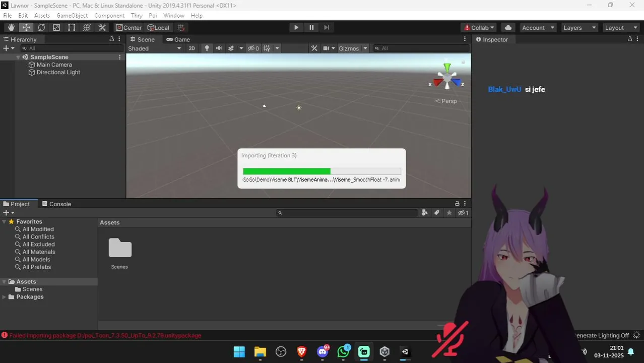Screen dimensions: 644x363
Task: Open Inspector panel three-dot menu
Action: tap(637, 39)
